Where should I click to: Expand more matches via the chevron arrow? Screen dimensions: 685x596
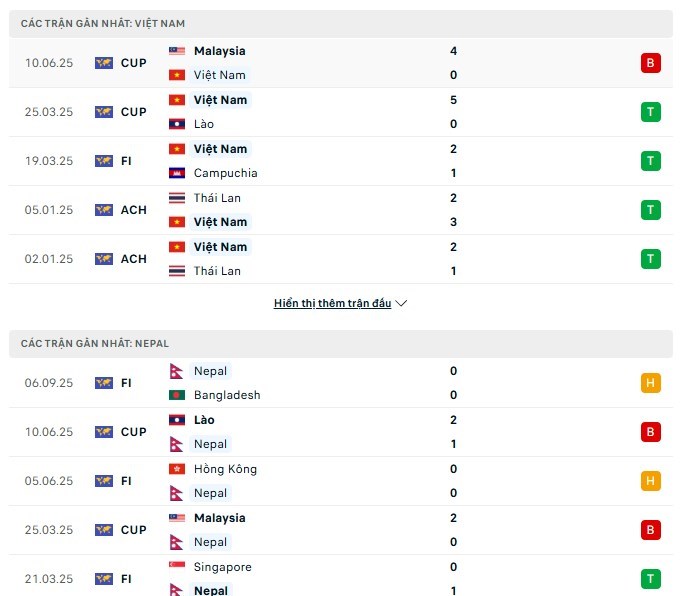[x=402, y=303]
